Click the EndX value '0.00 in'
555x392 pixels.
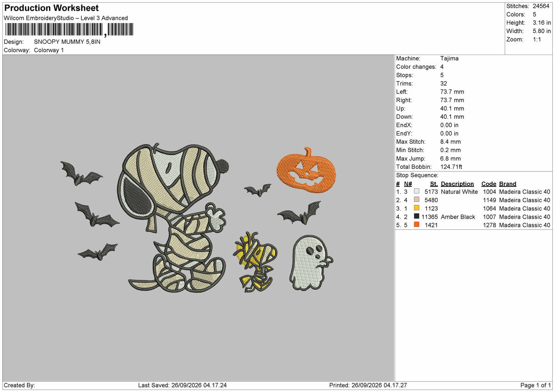(450, 125)
